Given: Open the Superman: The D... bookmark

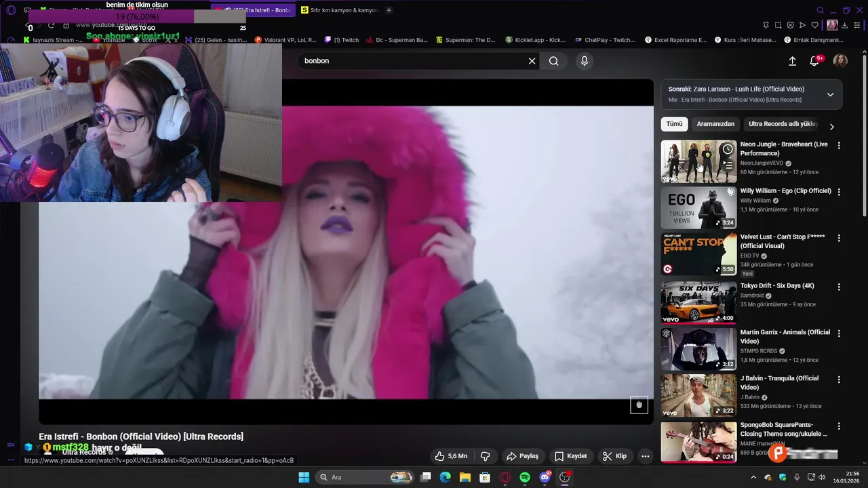Looking at the screenshot, I should click(465, 40).
